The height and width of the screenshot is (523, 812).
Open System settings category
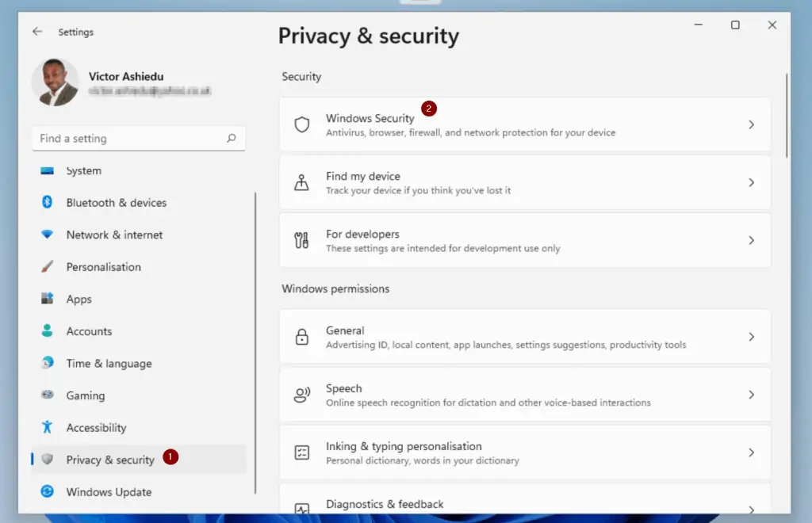point(139,170)
